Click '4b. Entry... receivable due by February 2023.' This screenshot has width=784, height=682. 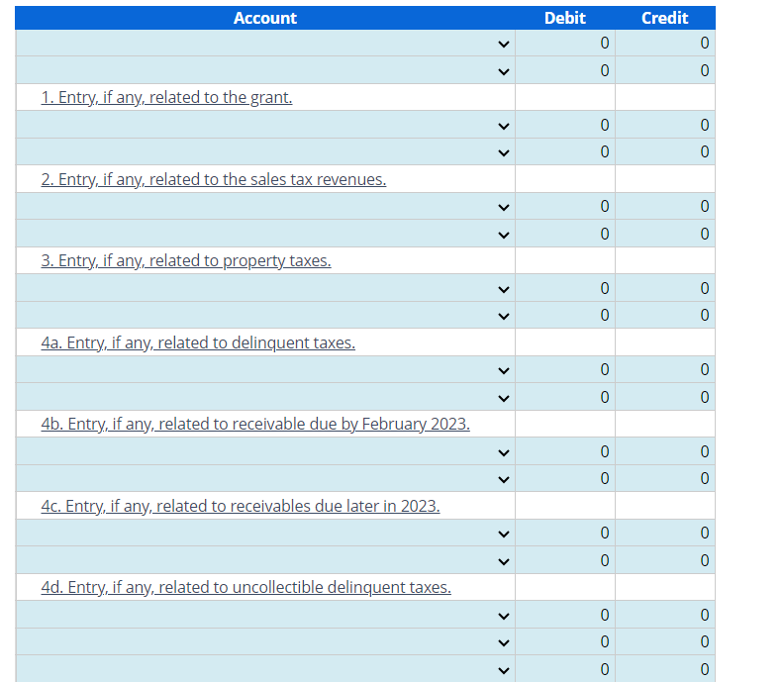(x=255, y=424)
